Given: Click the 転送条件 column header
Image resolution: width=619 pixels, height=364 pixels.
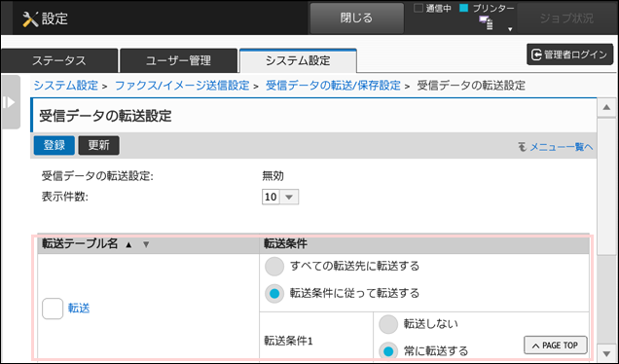Looking at the screenshot, I should point(424,244).
